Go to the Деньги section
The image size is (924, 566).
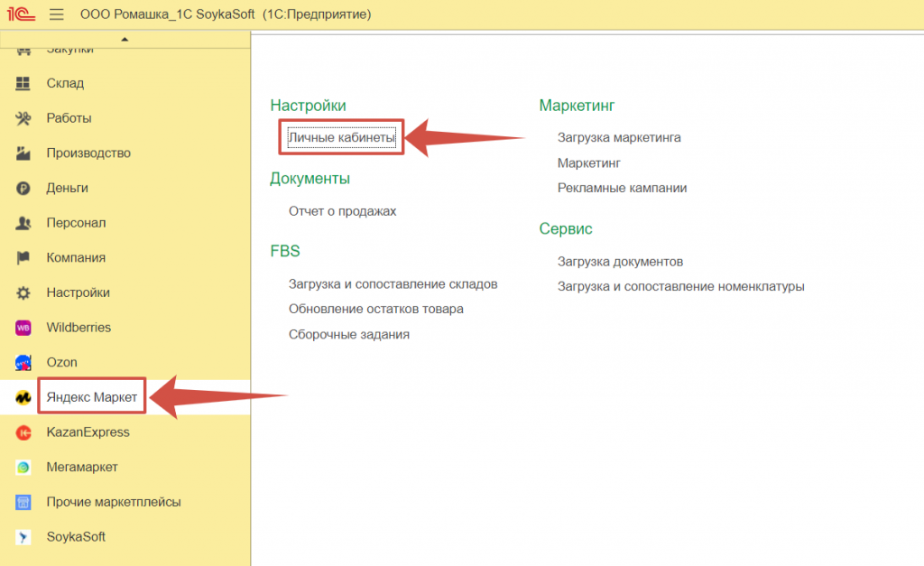[67, 188]
